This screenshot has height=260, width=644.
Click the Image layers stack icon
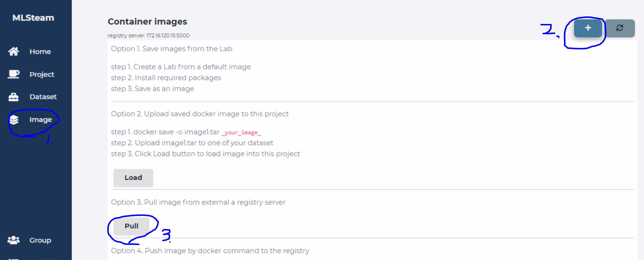click(14, 120)
